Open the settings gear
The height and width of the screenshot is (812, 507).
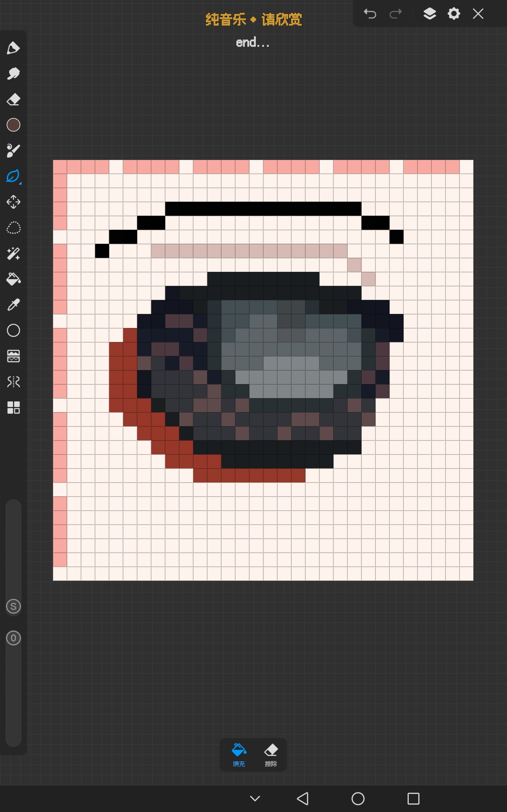tap(454, 14)
